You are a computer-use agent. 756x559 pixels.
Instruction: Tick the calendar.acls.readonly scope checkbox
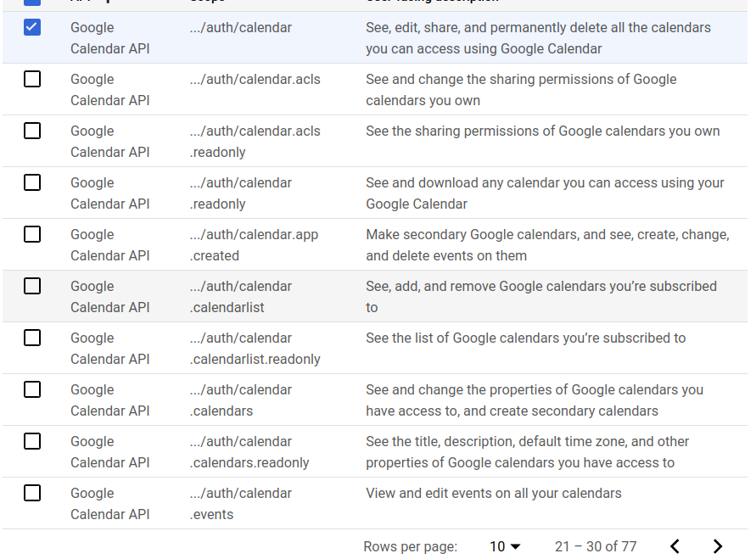click(32, 131)
